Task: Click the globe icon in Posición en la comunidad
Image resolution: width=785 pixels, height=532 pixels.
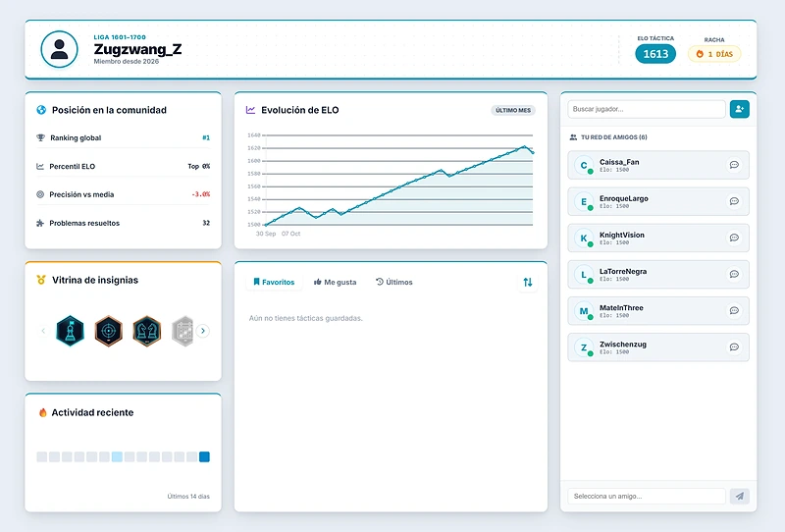Action: click(41, 110)
